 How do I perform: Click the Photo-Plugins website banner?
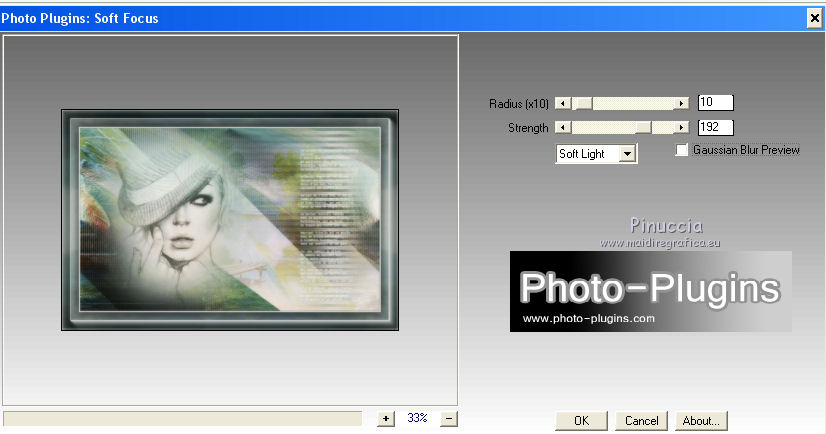pos(651,291)
